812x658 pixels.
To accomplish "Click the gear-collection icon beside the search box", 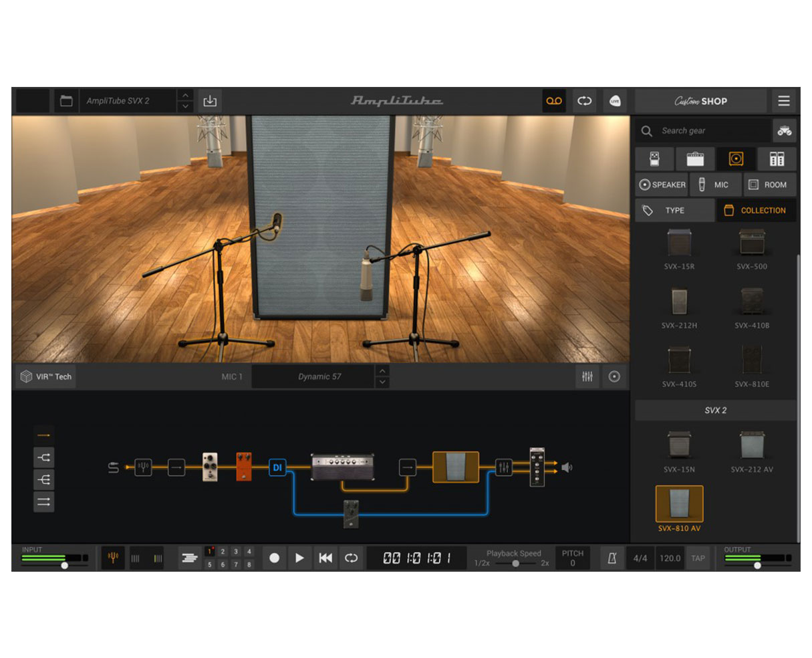I will click(x=785, y=131).
